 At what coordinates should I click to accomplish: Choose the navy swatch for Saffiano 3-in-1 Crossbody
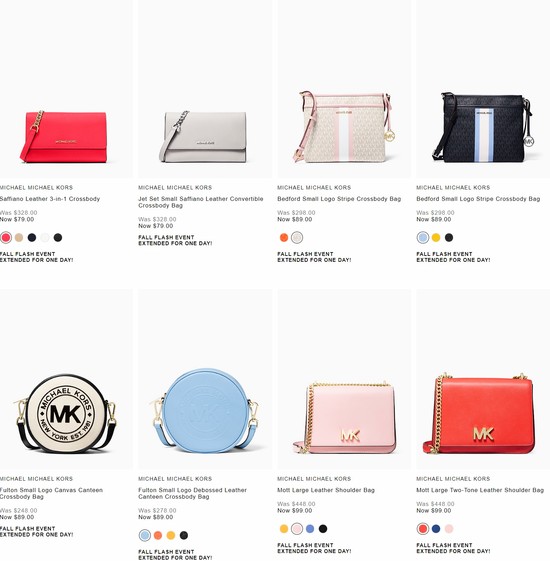pos(32,238)
